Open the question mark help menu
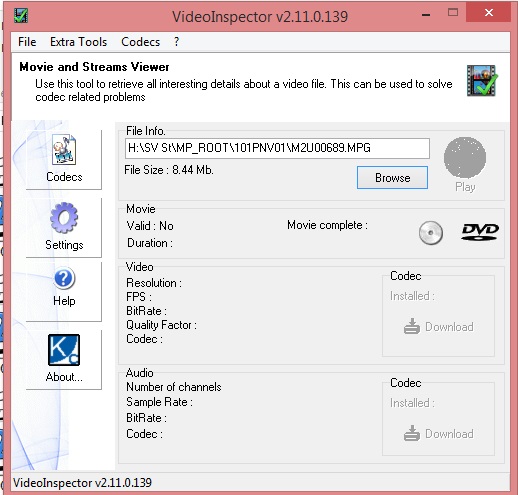The height and width of the screenshot is (495, 518). 176,42
